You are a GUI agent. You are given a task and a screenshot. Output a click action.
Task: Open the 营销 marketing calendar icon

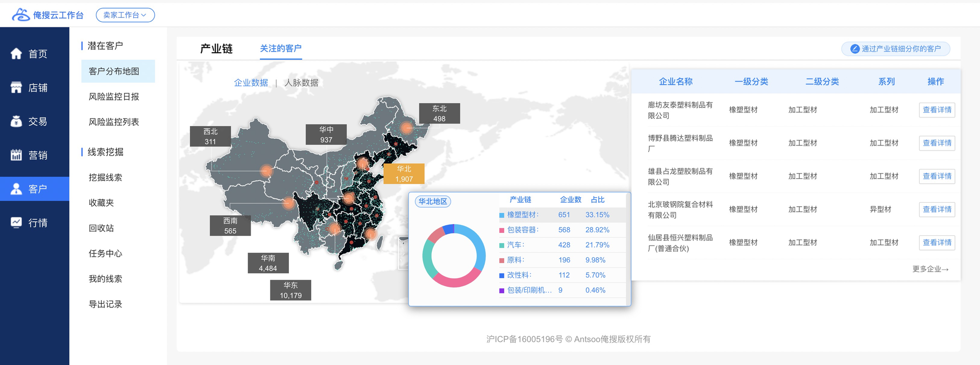coord(16,155)
